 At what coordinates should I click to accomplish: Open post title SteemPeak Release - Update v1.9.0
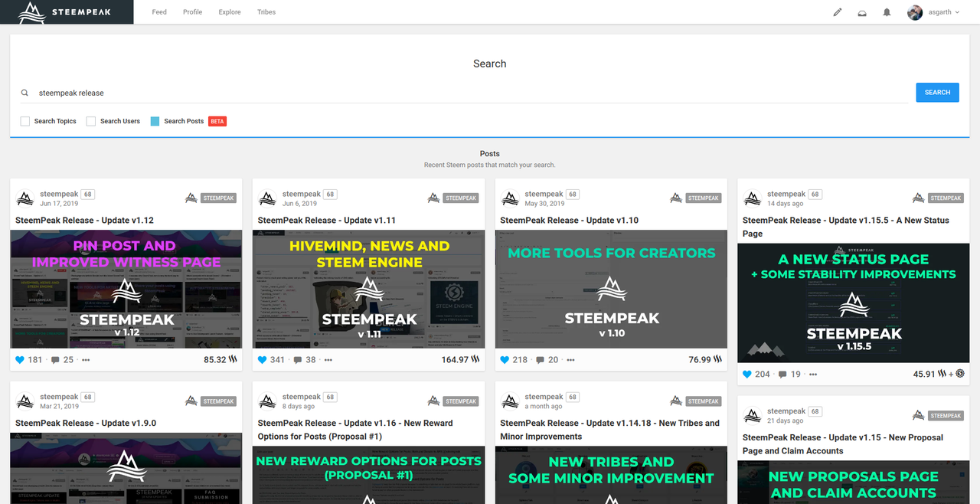click(x=86, y=424)
